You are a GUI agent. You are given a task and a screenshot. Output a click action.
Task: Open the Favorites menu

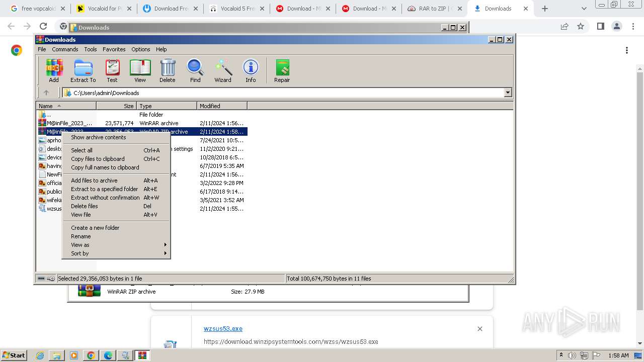[114, 49]
